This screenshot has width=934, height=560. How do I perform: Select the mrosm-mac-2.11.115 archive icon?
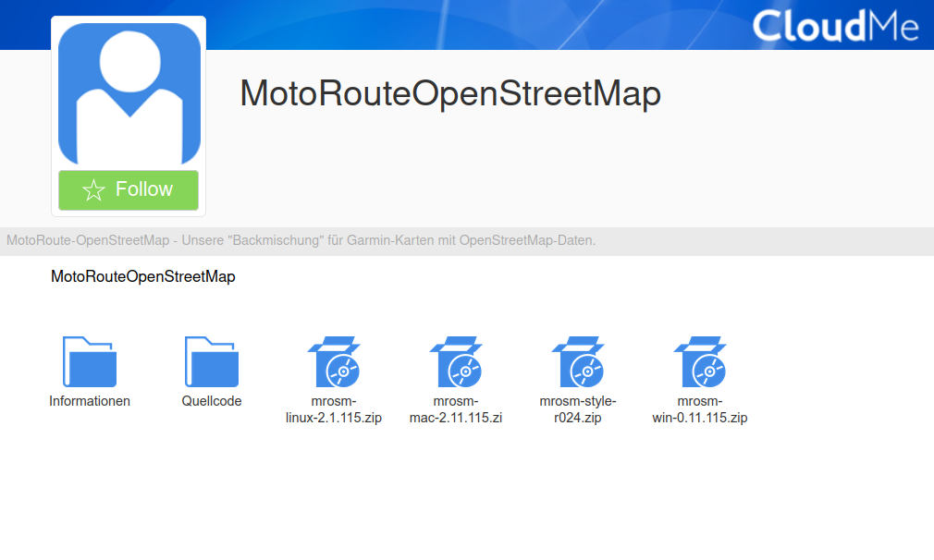[456, 362]
